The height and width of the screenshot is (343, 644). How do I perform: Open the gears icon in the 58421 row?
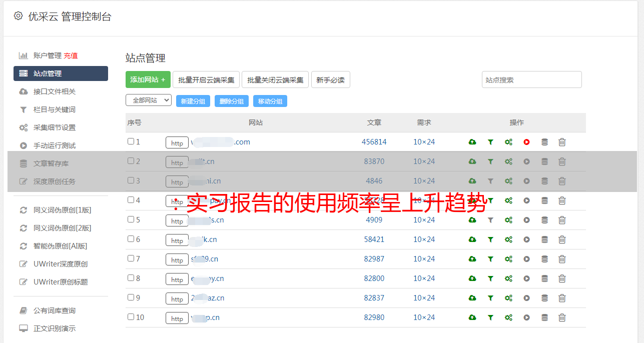click(x=508, y=239)
